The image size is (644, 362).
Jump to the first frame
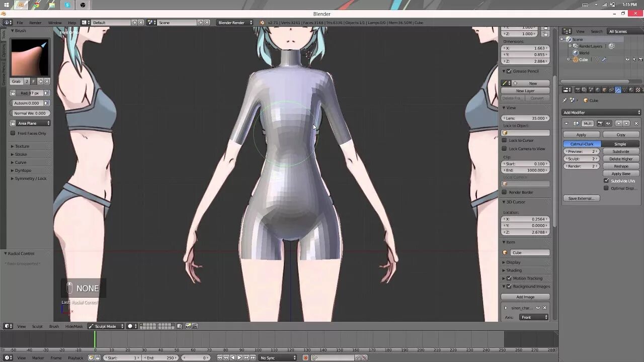[x=219, y=358]
